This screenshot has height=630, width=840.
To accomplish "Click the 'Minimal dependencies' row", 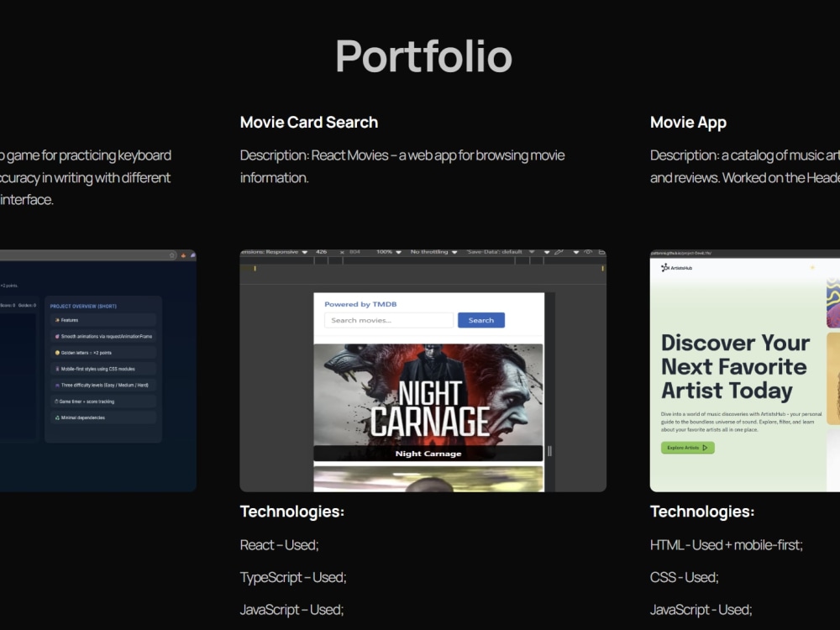I will [x=102, y=417].
